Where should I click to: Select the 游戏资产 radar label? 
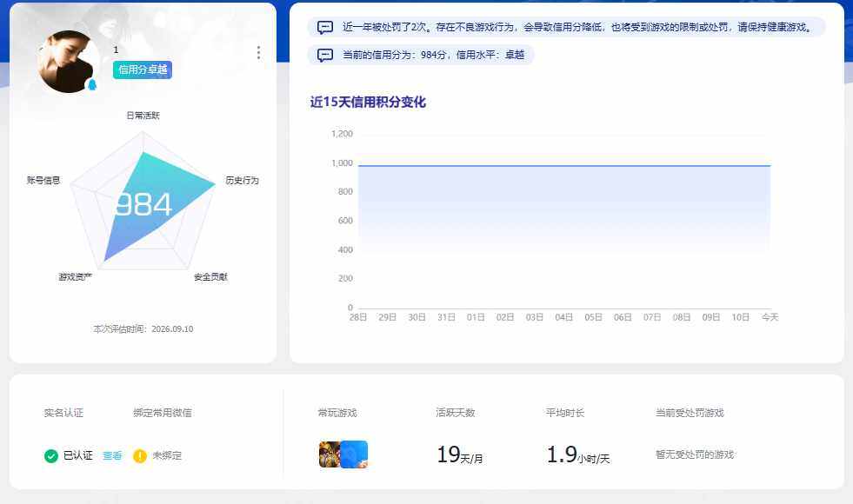pyautogui.click(x=75, y=276)
